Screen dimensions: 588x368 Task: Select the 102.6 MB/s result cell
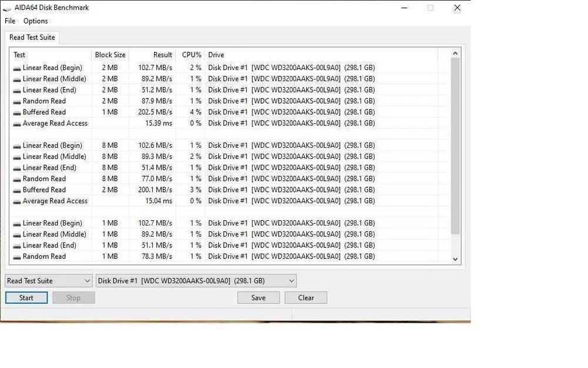pyautogui.click(x=155, y=145)
